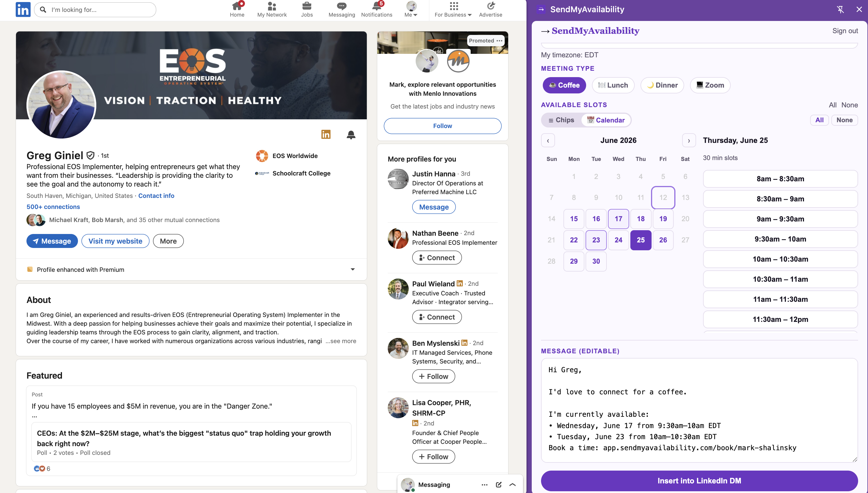This screenshot has height=493, width=868.
Task: Click the notification bell on Greg's profile
Action: tap(351, 135)
